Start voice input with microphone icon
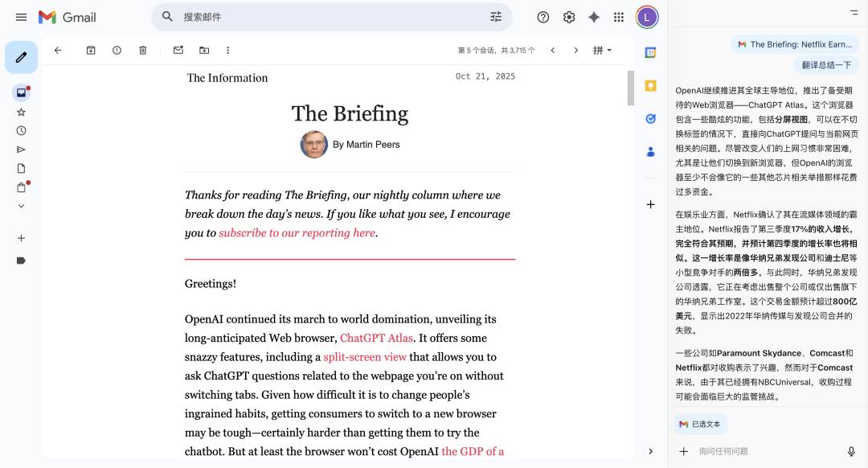 point(851,452)
